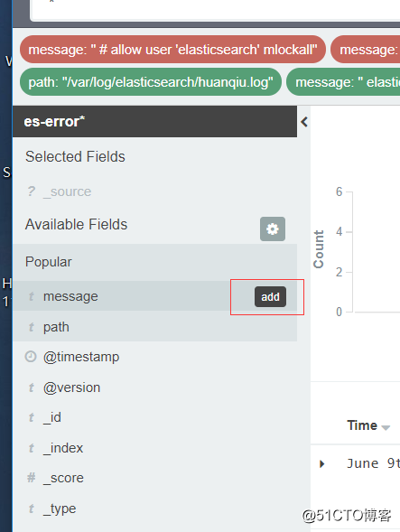Viewport: 400px width, 532px height.
Task: Click the text type icon beside _index
Action: (32, 448)
